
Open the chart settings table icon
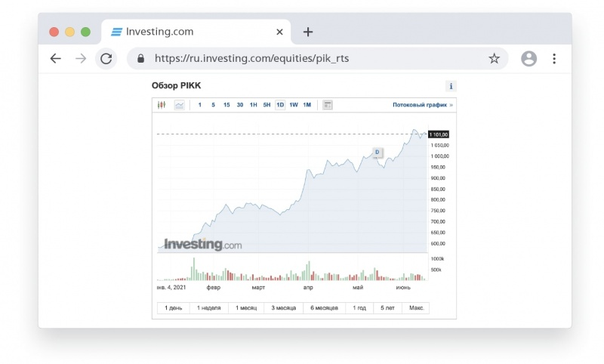pyautogui.click(x=328, y=105)
